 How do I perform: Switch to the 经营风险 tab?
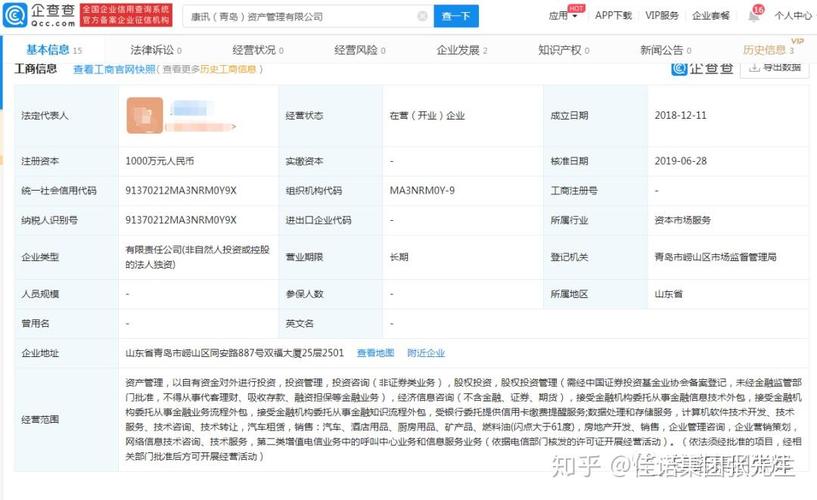(x=360, y=50)
